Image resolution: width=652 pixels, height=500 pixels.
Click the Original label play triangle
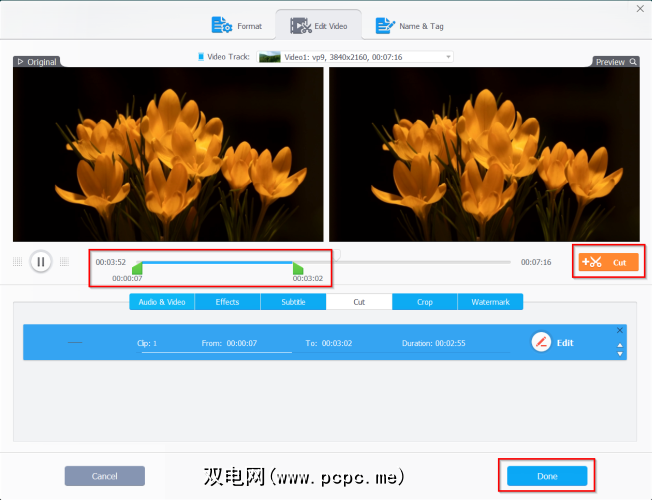pos(20,62)
